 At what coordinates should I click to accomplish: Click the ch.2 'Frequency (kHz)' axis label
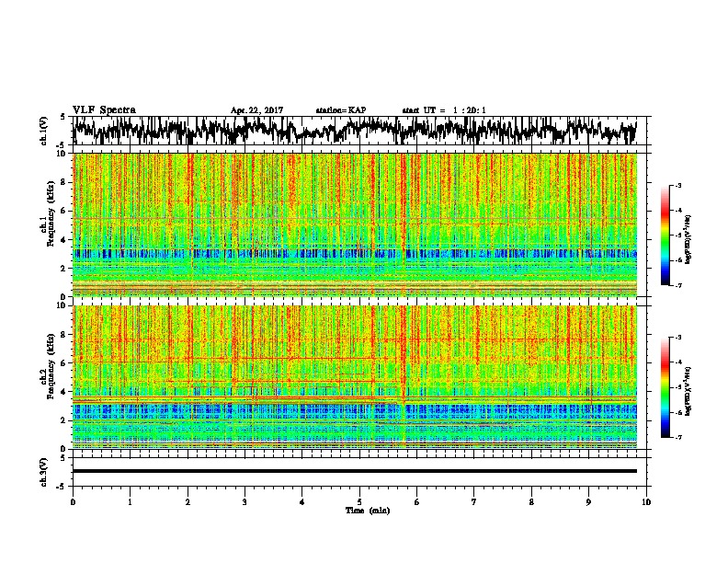51,366
